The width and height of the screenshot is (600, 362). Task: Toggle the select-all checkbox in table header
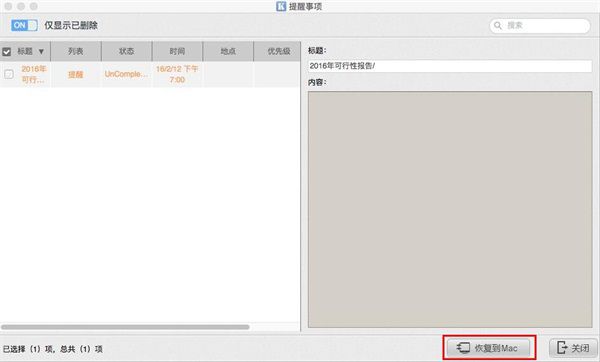click(x=7, y=51)
